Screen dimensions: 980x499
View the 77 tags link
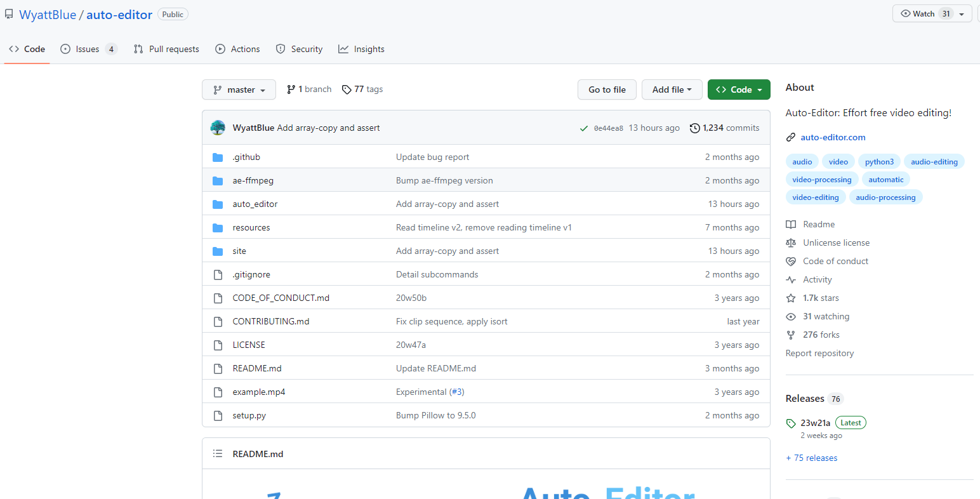tap(362, 90)
